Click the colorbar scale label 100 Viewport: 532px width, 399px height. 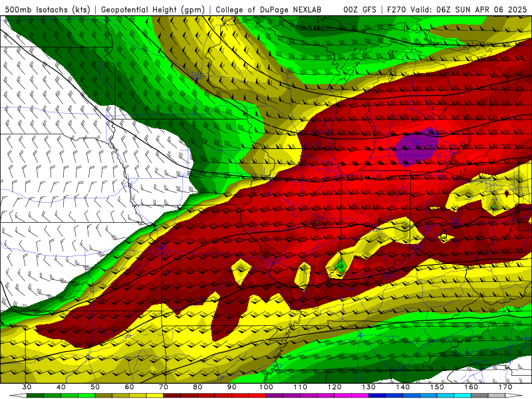[266, 387]
